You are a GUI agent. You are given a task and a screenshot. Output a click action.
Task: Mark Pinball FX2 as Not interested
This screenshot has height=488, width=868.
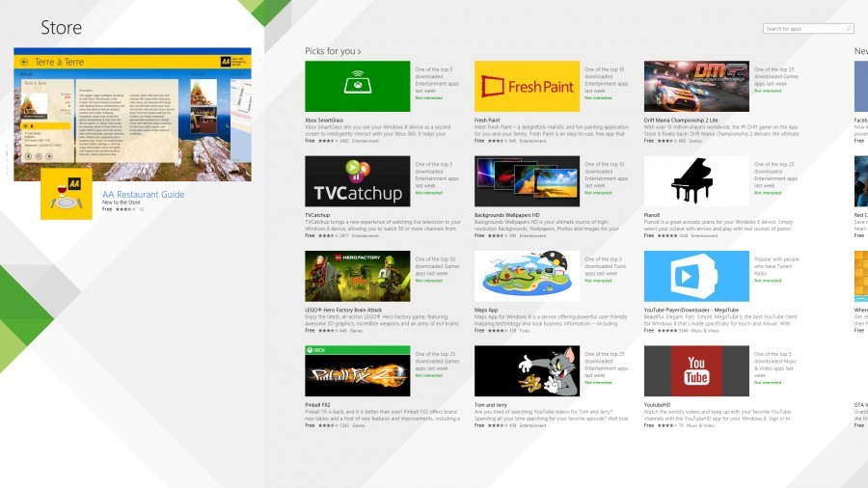(x=429, y=375)
